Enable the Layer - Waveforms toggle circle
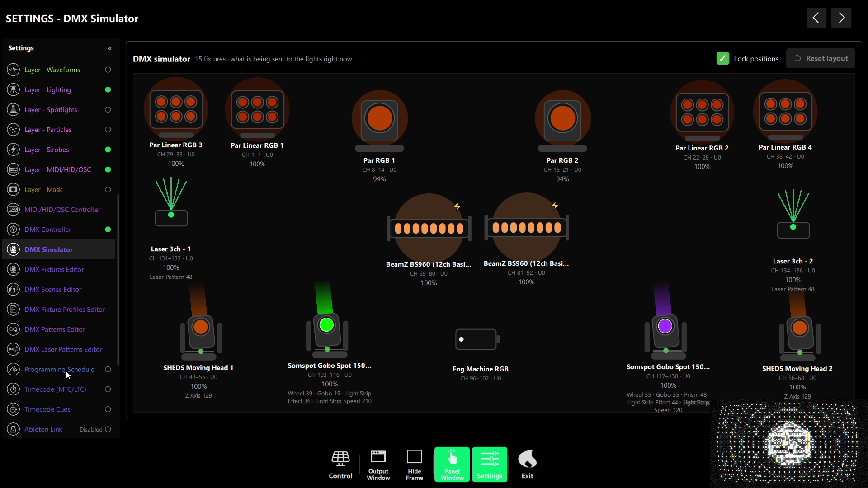This screenshot has height=488, width=868. click(x=108, y=70)
